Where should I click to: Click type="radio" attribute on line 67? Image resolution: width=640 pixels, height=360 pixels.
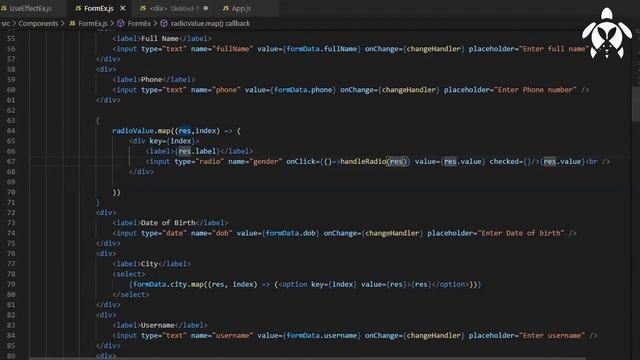click(x=199, y=162)
